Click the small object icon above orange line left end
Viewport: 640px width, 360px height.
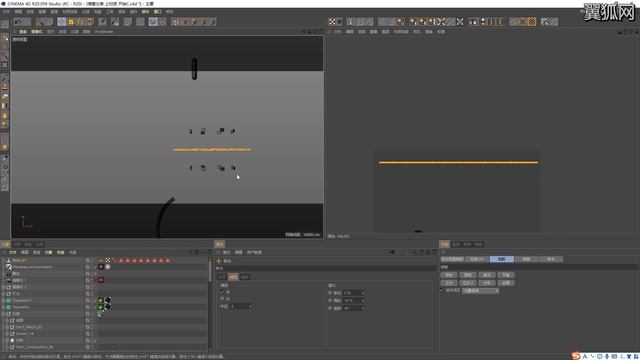click(x=191, y=131)
